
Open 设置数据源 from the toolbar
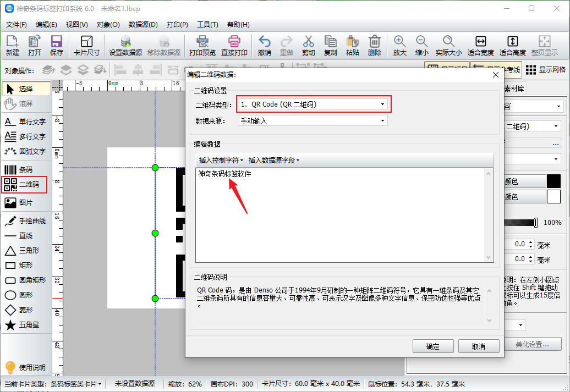[125, 46]
